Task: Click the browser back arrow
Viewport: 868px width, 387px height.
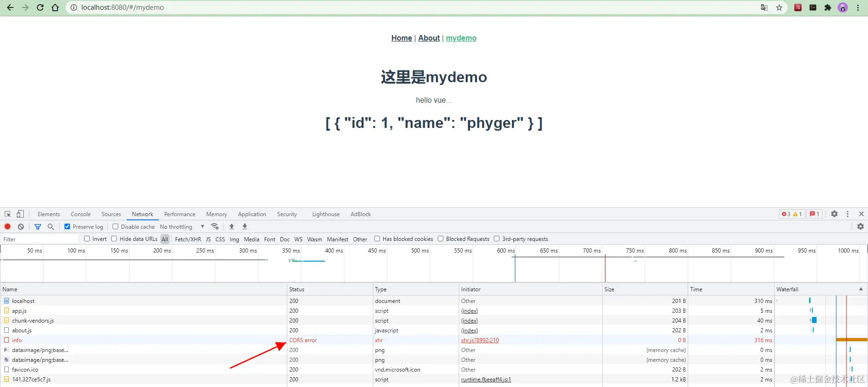Action: [x=10, y=7]
